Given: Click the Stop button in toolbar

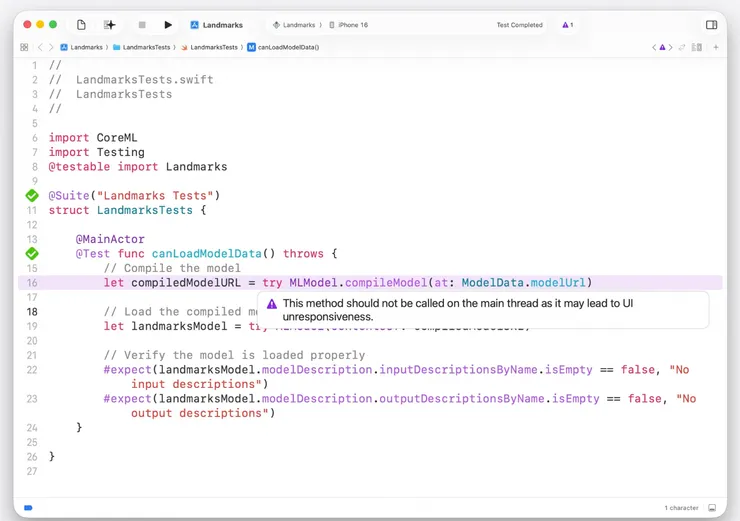Looking at the screenshot, I should point(142,25).
